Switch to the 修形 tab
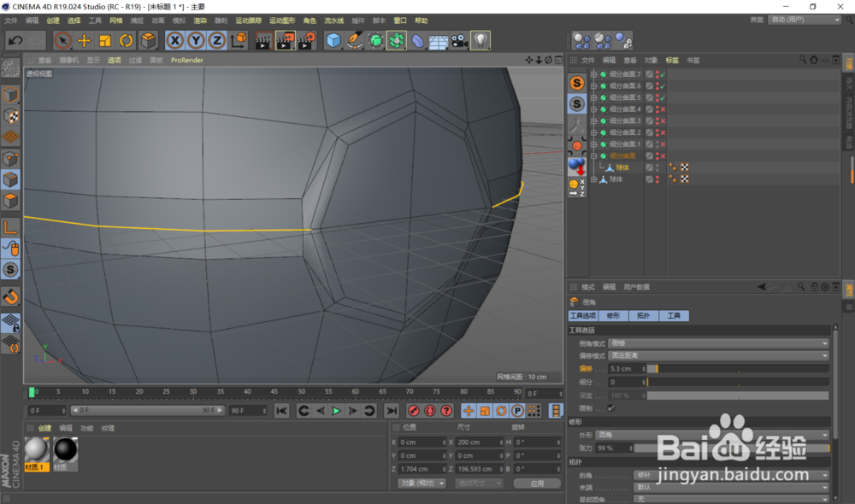The width and height of the screenshot is (855, 504). point(613,315)
